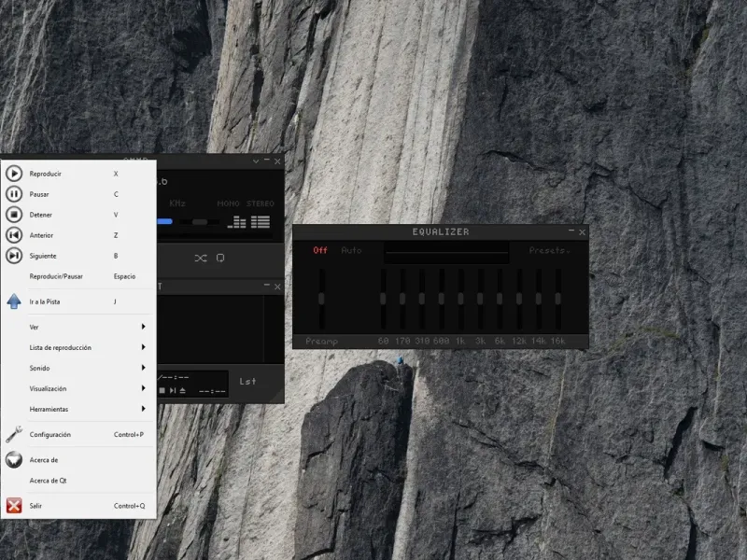Viewport: 747px width, 560px height.
Task: Click the eject button in playlist window
Action: 182,390
